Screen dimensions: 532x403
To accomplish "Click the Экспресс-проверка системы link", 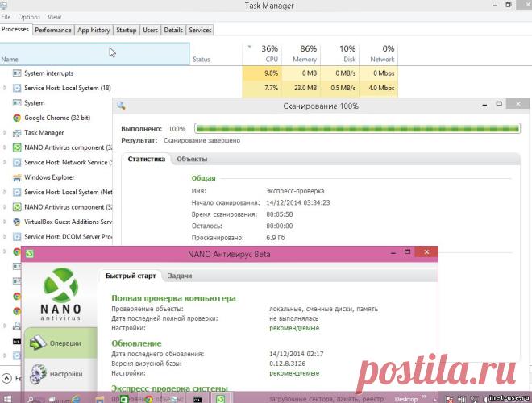I will tap(169, 388).
